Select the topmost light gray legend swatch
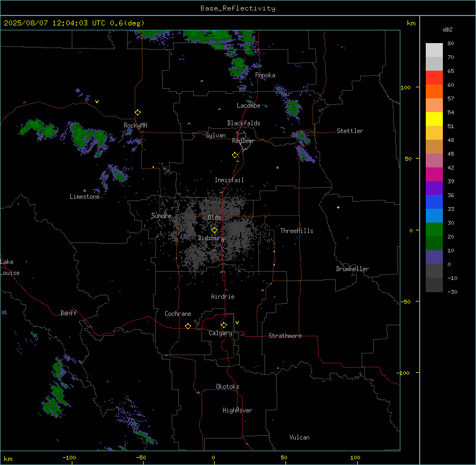This screenshot has height=465, width=476. [x=434, y=50]
